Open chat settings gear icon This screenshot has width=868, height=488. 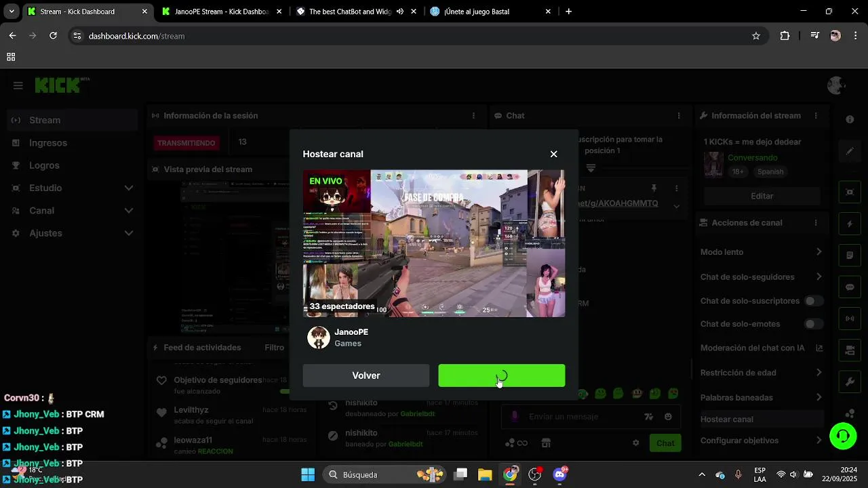tap(636, 443)
